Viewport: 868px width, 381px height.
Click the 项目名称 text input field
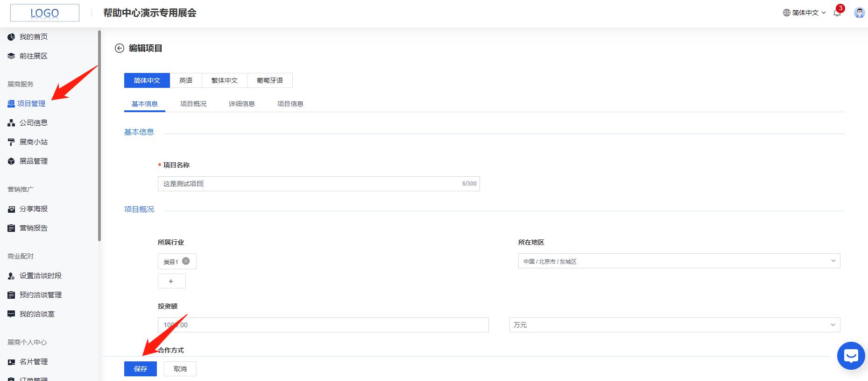point(308,184)
